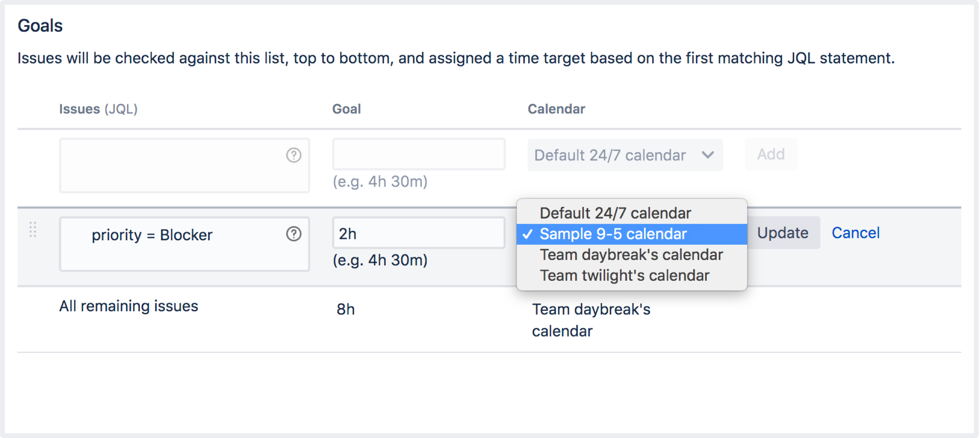Focus the empty Issues JQL input field
The height and width of the screenshot is (438, 980).
[x=184, y=165]
